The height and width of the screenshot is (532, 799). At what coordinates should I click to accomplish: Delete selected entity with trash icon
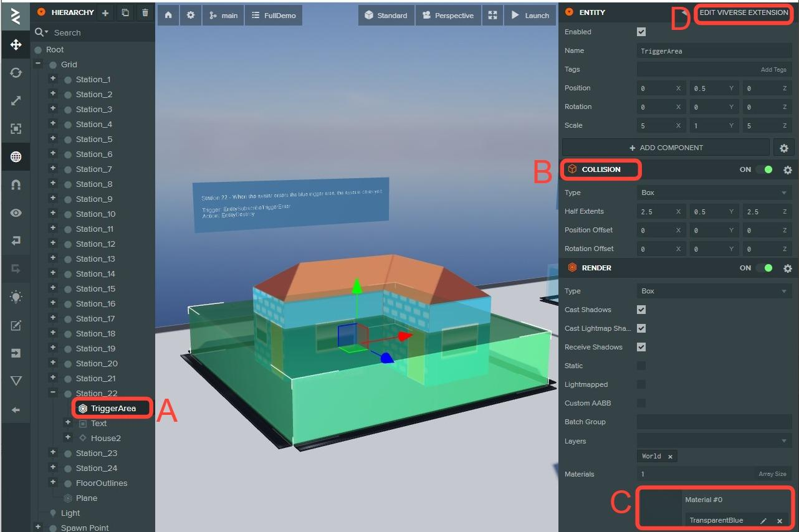[x=145, y=12]
